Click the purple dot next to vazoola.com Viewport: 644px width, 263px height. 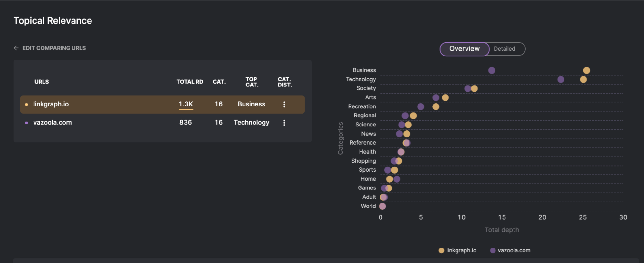point(26,123)
